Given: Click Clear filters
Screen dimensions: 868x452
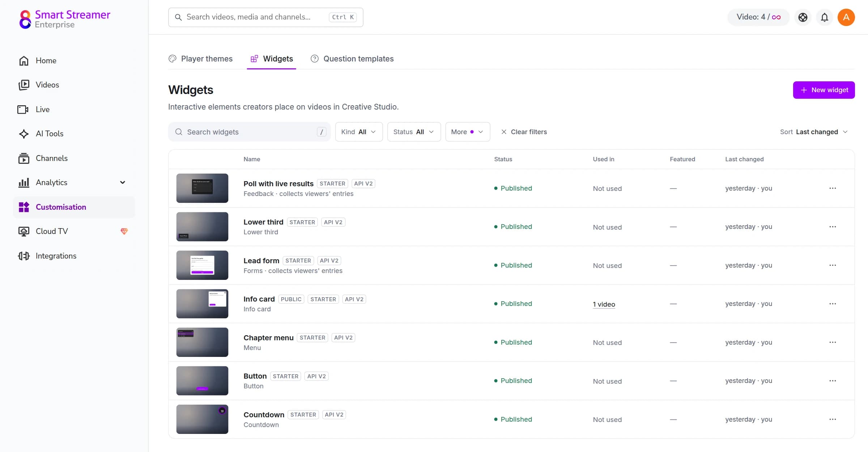Looking at the screenshot, I should (x=524, y=132).
